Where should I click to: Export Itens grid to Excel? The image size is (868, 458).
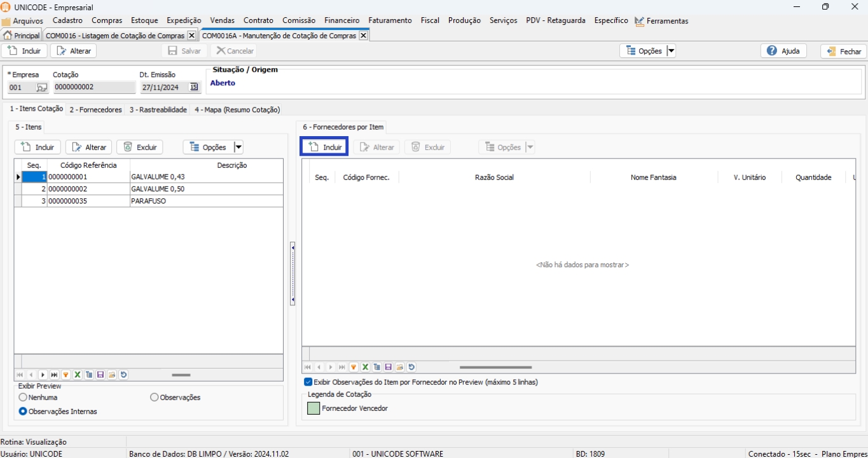(77, 375)
